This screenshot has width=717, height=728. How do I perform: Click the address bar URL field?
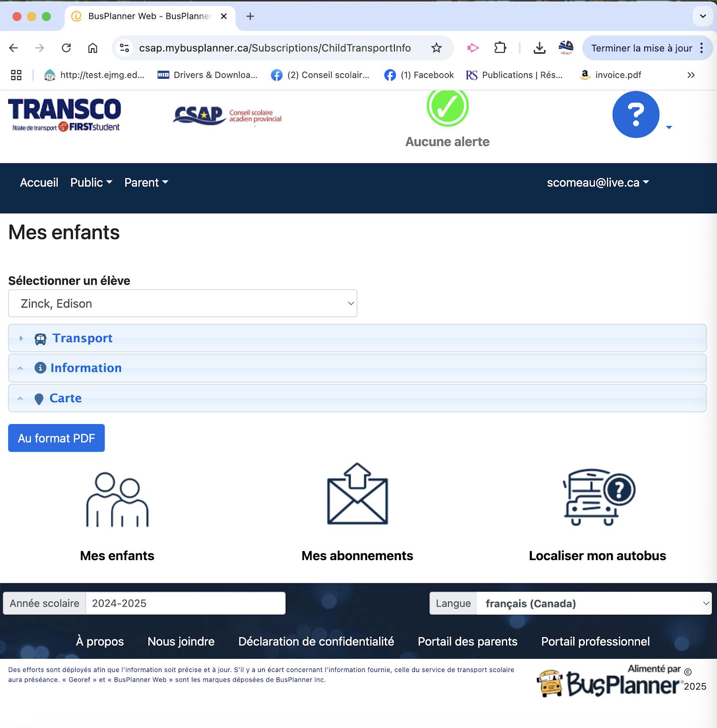pos(275,48)
